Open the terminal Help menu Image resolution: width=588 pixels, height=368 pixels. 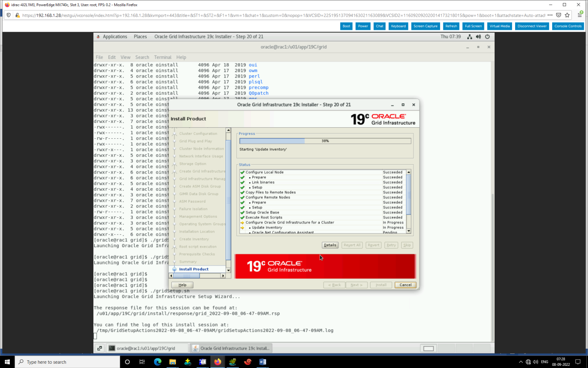pyautogui.click(x=181, y=57)
